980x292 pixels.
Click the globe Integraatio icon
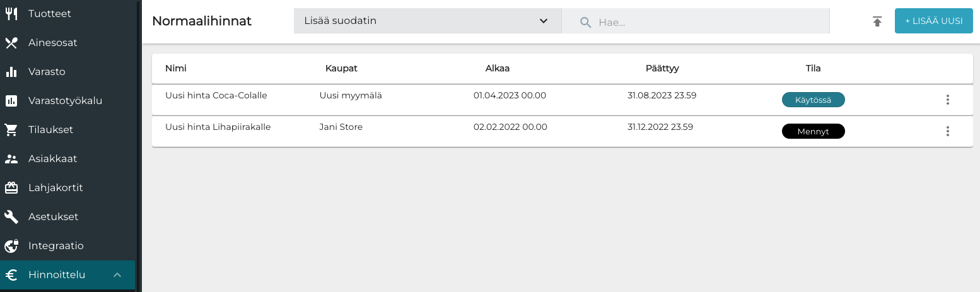(11, 246)
